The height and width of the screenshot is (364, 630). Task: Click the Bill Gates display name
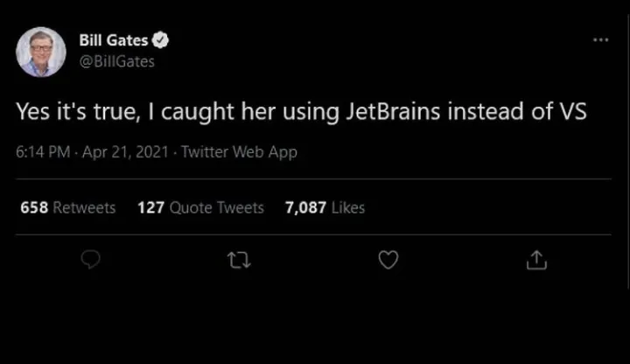(113, 39)
